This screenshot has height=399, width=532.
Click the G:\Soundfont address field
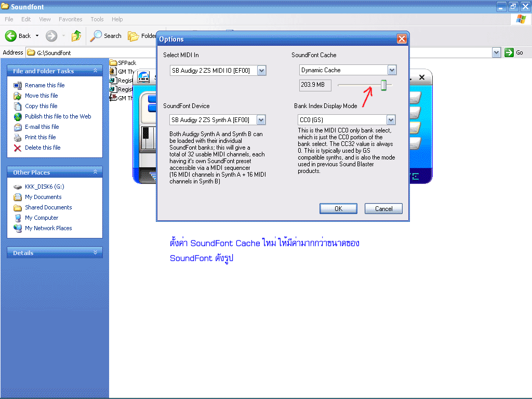tap(259, 52)
